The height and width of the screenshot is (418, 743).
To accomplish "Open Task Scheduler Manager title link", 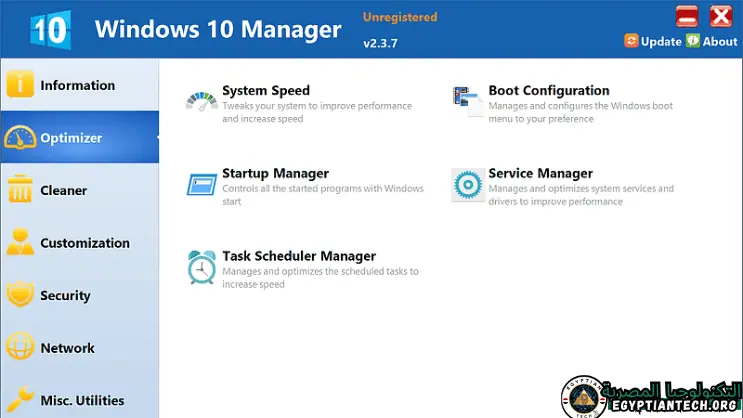I will 299,256.
